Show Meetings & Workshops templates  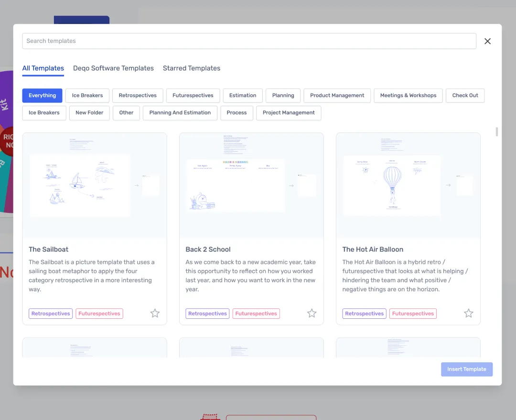[x=408, y=95]
